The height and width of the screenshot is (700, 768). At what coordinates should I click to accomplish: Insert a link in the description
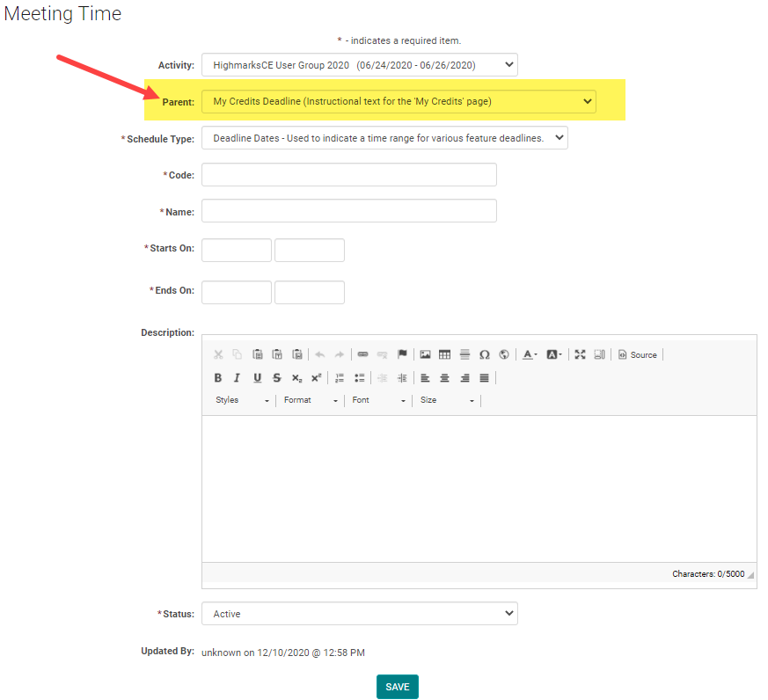[362, 355]
